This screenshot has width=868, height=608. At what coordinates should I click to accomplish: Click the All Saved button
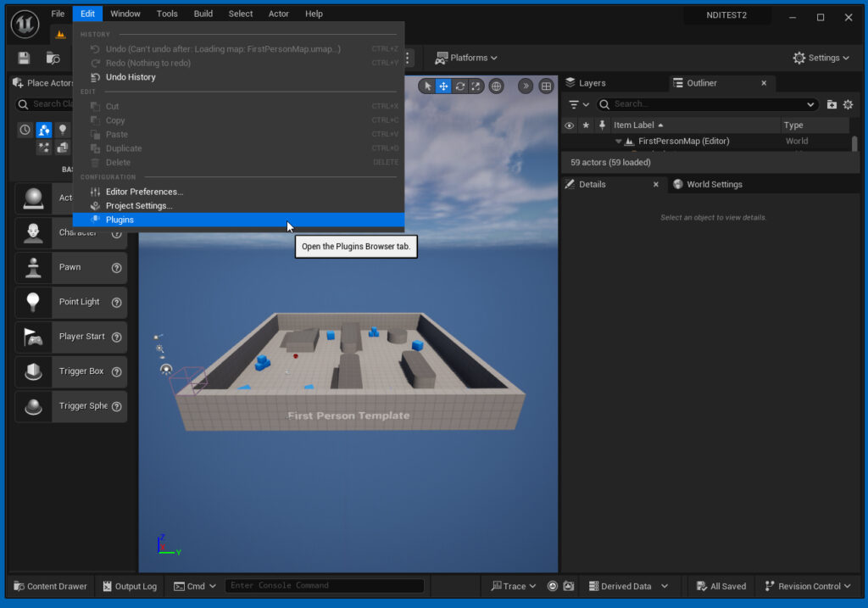(720, 586)
